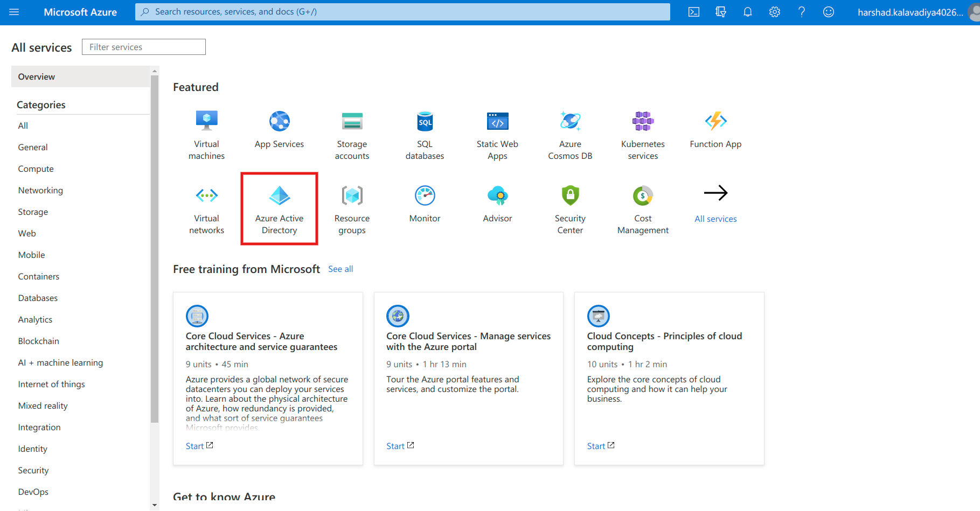
Task: Open Static Web Apps
Action: click(x=497, y=135)
